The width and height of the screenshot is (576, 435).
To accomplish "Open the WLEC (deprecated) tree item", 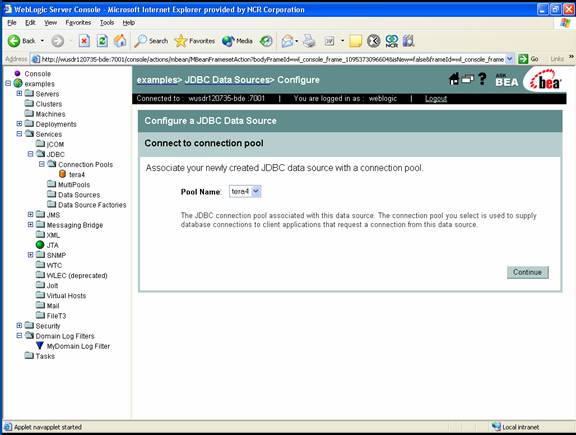I will pyautogui.click(x=77, y=275).
